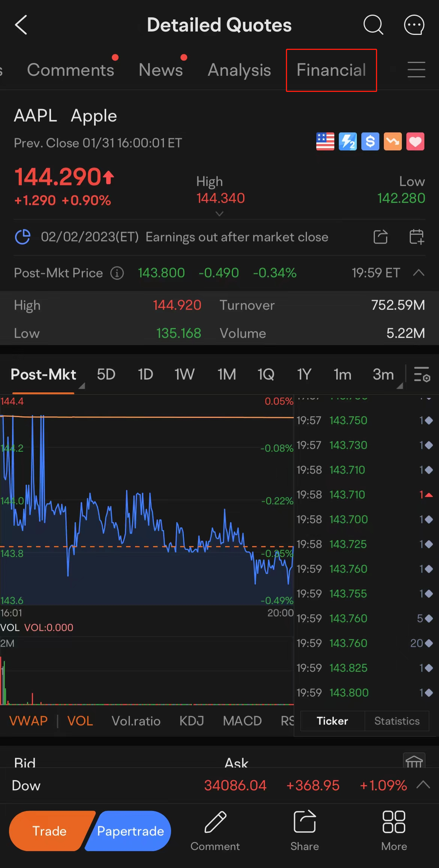Image resolution: width=439 pixels, height=868 pixels.
Task: Tap the 19:59 143.800 ticker row
Action: pos(365,692)
